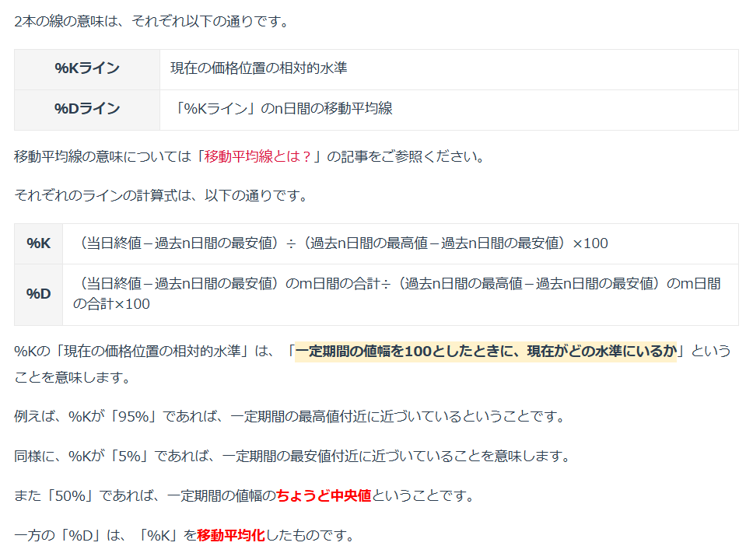Click the %K header in formula table
Viewport: 753px width, 560px height.
point(39,243)
